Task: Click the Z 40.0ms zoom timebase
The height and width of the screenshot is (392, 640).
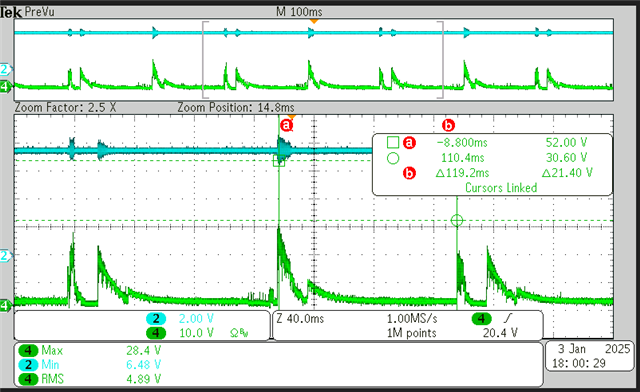Action: click(300, 318)
